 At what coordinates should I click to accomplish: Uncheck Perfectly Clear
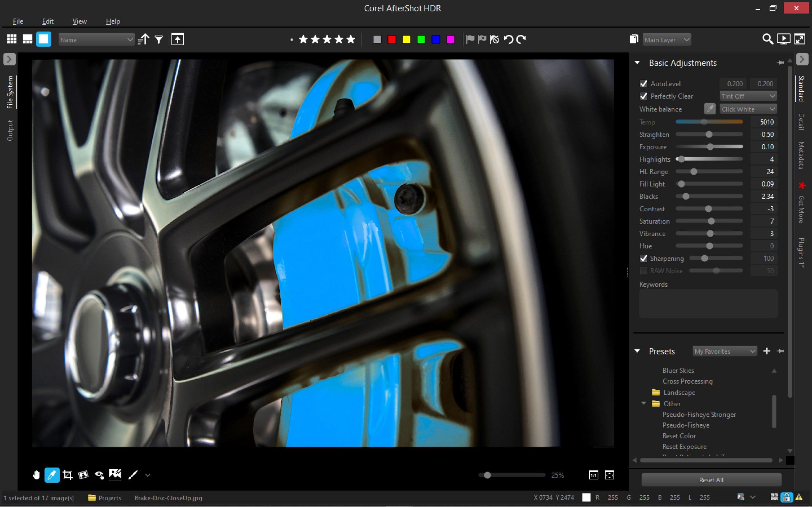pos(644,96)
